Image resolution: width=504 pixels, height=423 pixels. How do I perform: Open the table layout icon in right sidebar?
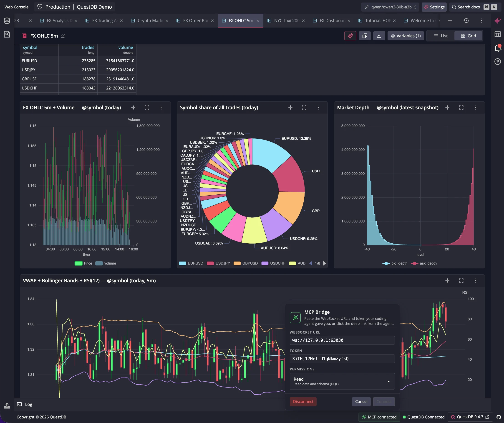pyautogui.click(x=498, y=34)
